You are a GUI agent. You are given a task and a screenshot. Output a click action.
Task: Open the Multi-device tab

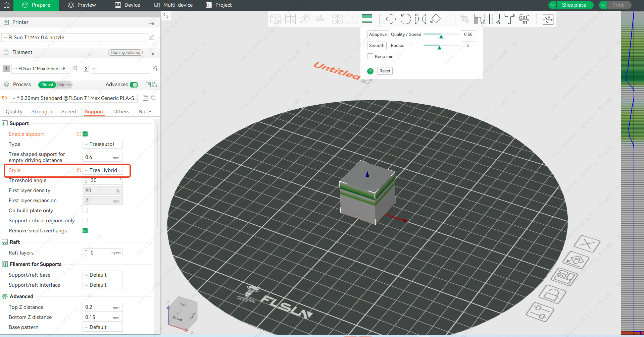[x=174, y=5]
